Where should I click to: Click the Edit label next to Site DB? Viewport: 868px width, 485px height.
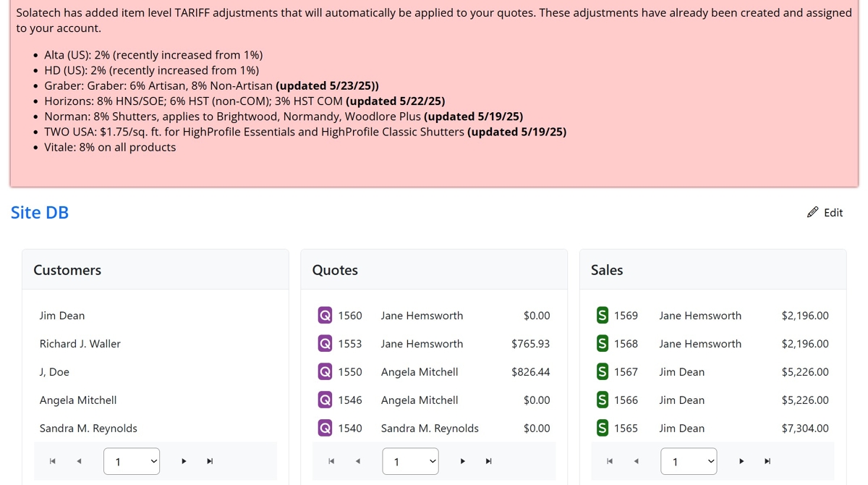pos(833,213)
